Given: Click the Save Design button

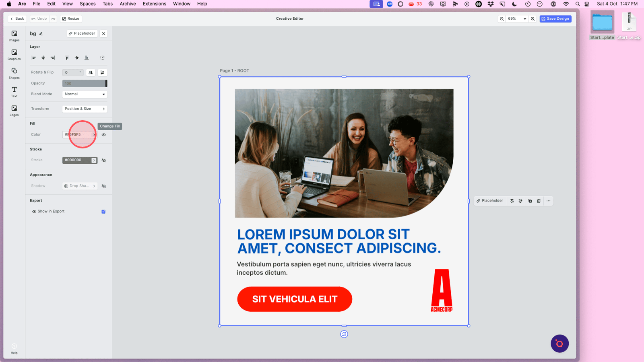Looking at the screenshot, I should pos(555,19).
